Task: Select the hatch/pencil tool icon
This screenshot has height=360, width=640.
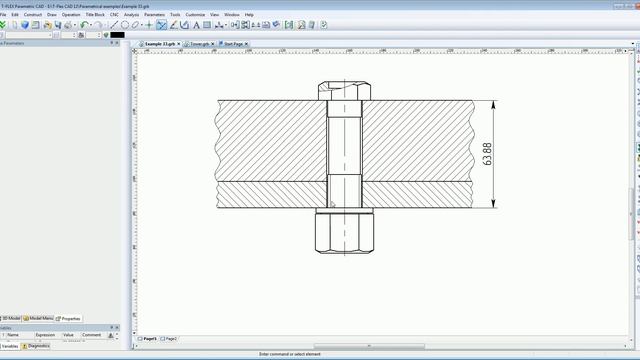Action: click(x=173, y=25)
